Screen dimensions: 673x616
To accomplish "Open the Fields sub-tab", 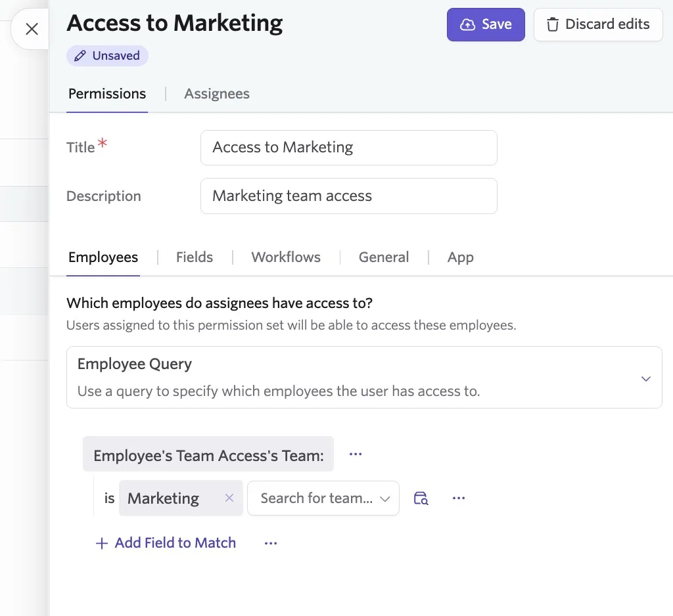I will point(195,257).
